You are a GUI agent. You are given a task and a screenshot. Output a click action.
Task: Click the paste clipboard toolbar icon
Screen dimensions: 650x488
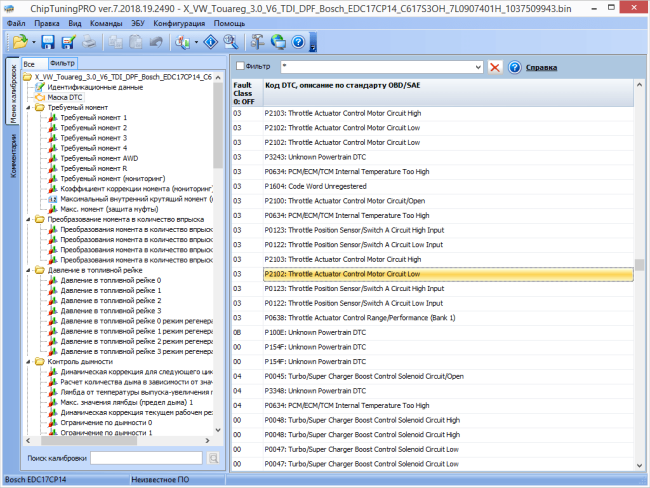pos(136,42)
